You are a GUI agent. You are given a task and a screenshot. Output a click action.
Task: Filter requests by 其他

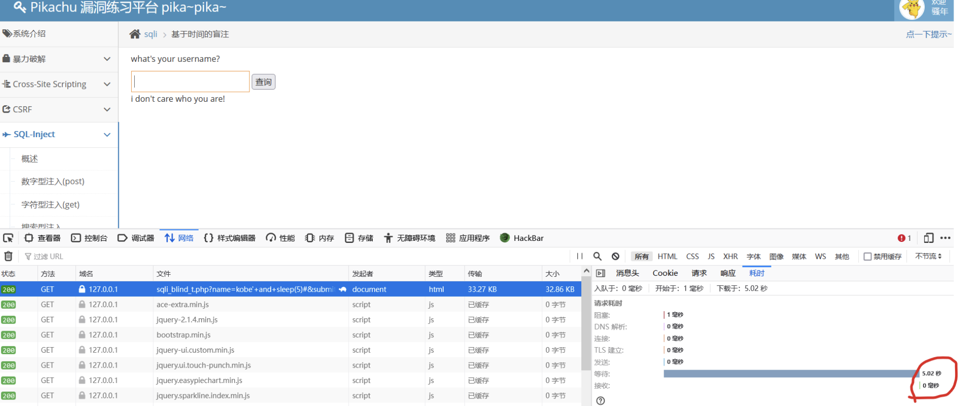[842, 256]
